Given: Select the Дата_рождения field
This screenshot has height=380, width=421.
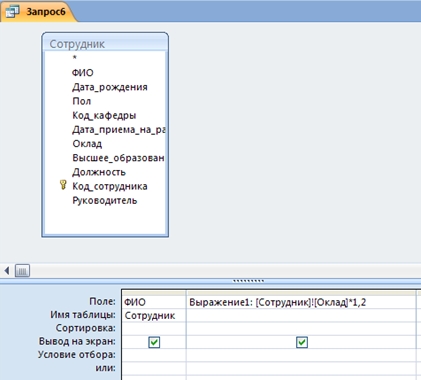Looking at the screenshot, I should (110, 87).
